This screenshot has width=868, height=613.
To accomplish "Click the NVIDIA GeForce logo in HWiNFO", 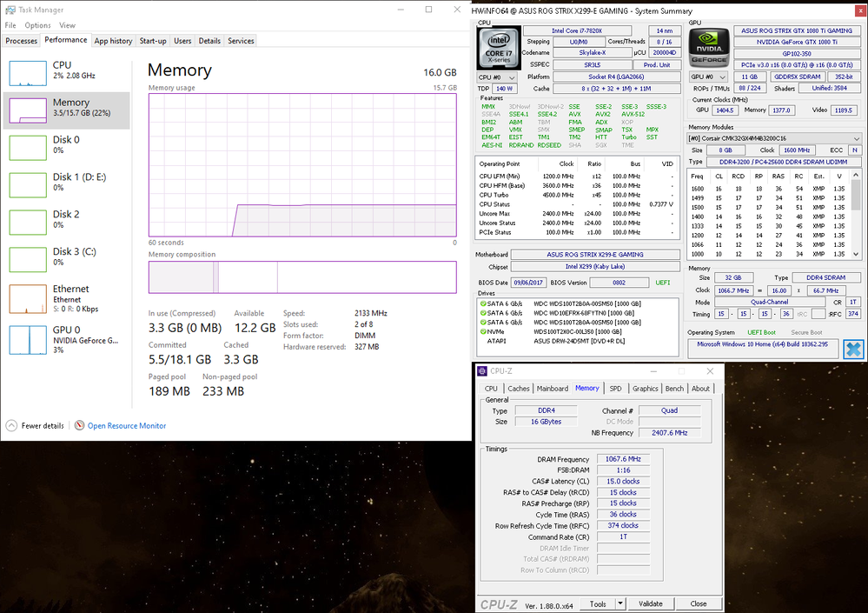I will (x=709, y=48).
